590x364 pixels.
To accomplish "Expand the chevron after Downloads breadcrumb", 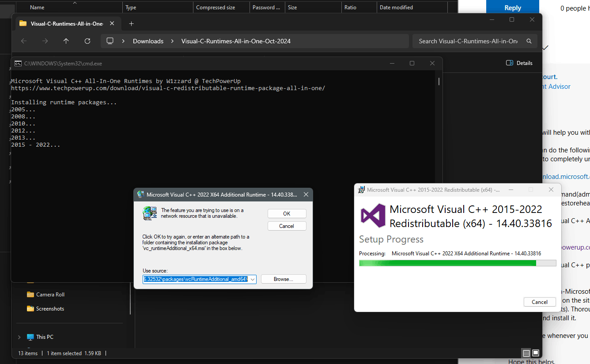I will coord(172,41).
